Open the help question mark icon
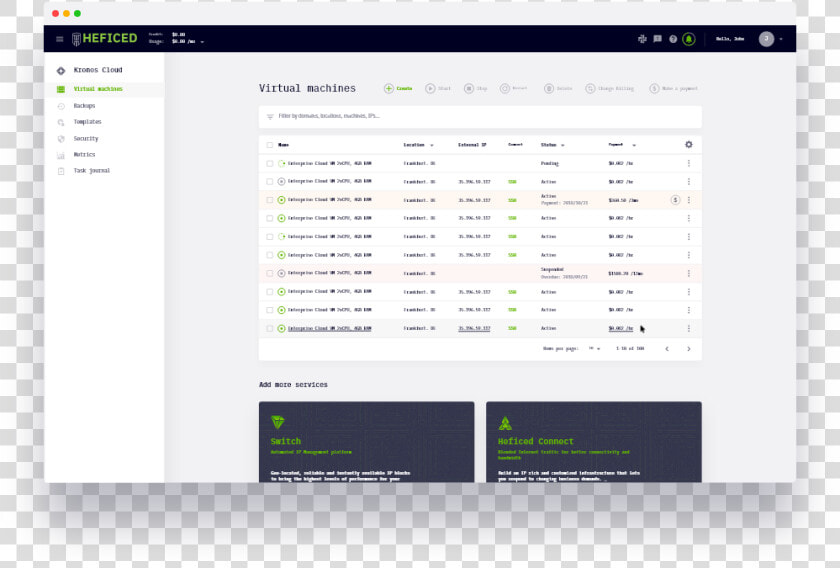Screen dimensions: 840x568 pyautogui.click(x=673, y=39)
